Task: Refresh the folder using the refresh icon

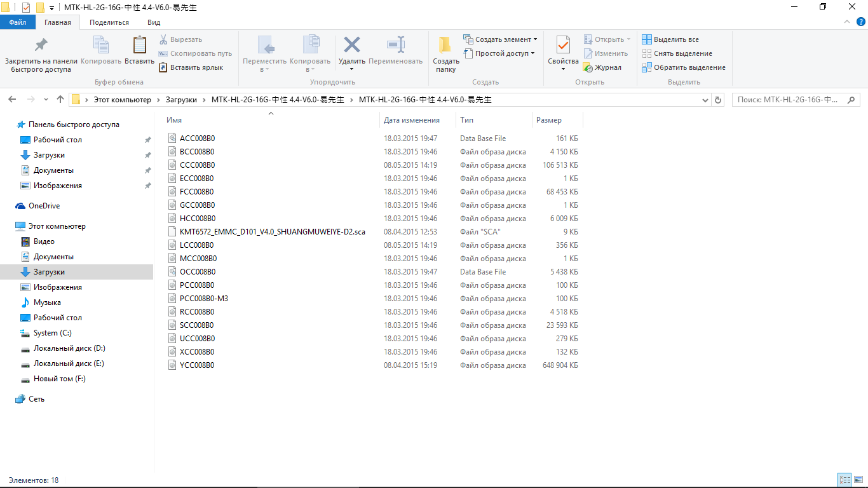Action: (719, 100)
